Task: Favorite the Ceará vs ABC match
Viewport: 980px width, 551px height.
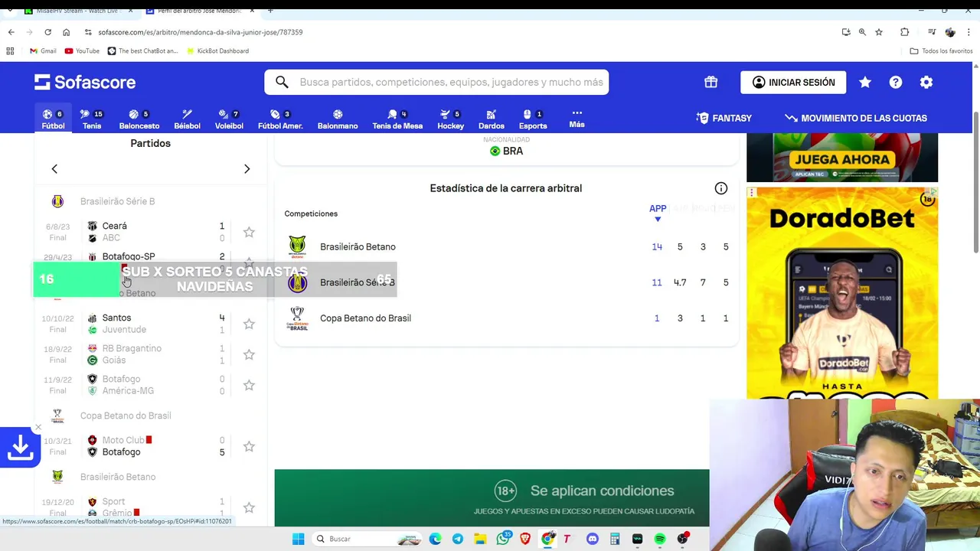Action: pyautogui.click(x=249, y=232)
